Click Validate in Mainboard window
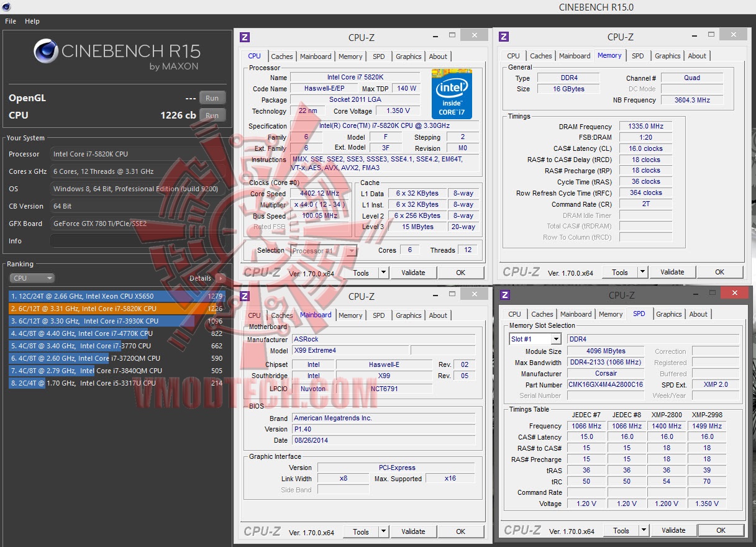 pos(413,531)
